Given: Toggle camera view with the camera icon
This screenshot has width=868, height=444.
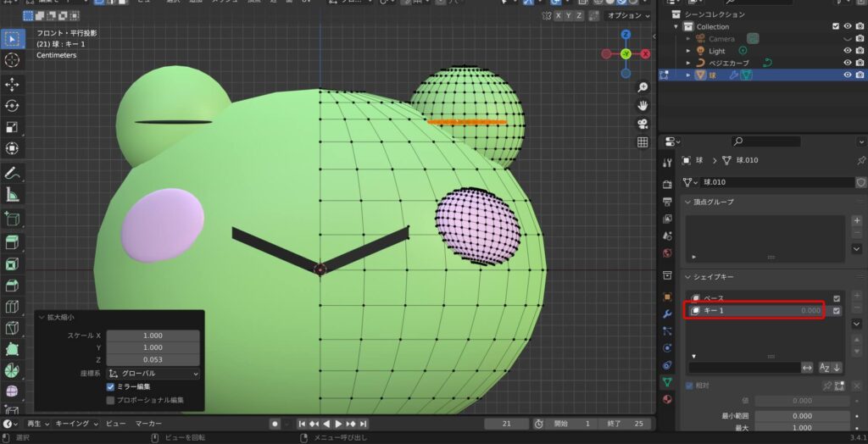Looking at the screenshot, I should pos(643,124).
